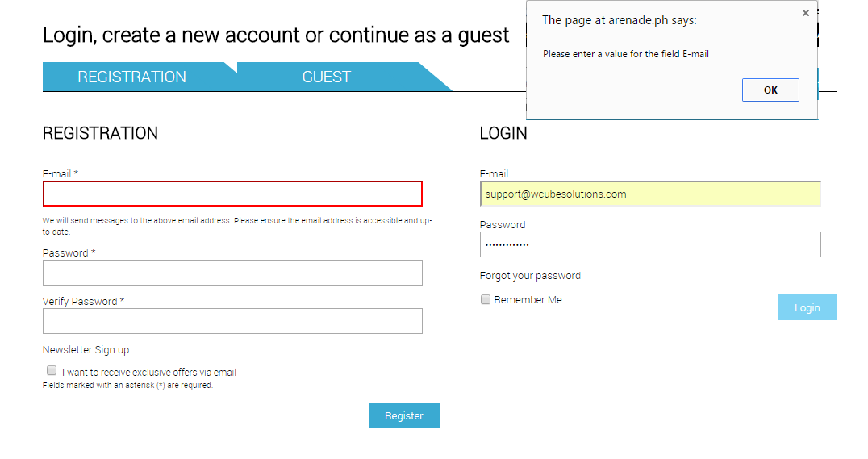Open the 'Forgot your password' link
The width and height of the screenshot is (868, 459).
530,276
